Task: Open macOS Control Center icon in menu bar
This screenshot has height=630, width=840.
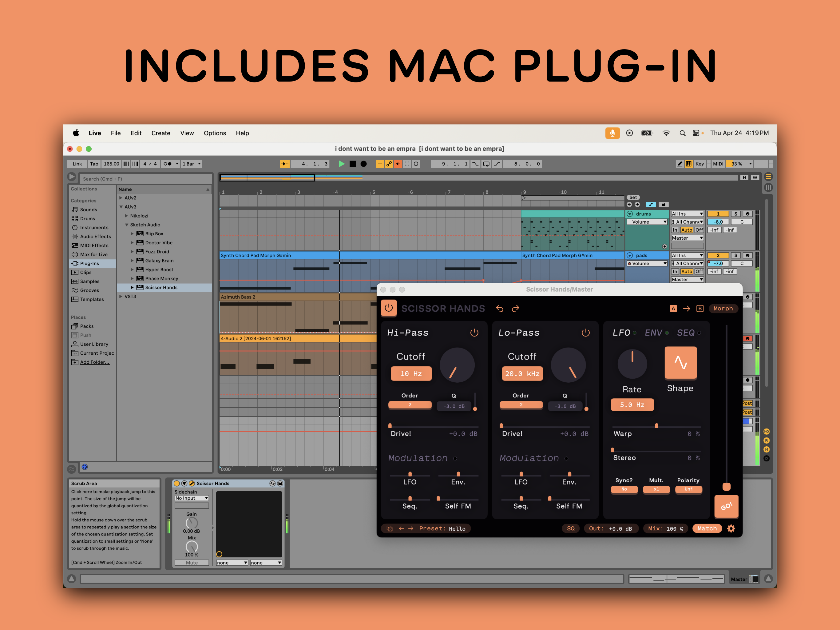Action: [696, 133]
